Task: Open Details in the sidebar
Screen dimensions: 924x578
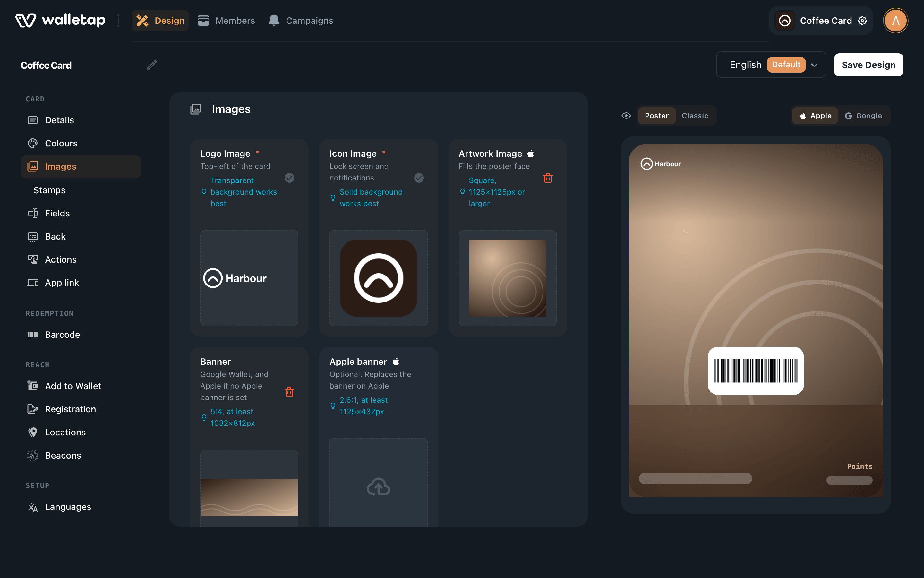Action: (81, 120)
